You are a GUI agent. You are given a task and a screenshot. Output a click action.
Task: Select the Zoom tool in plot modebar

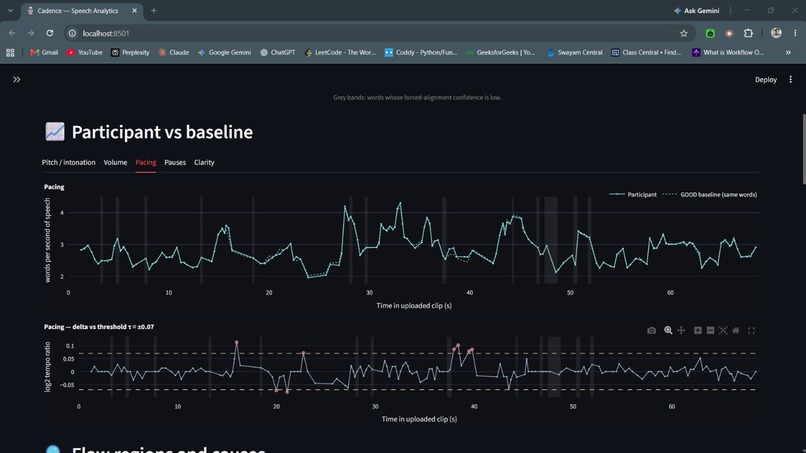click(x=668, y=331)
